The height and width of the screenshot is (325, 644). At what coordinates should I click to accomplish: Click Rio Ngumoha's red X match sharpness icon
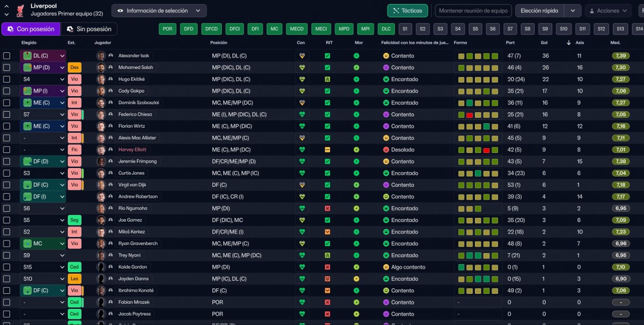tap(328, 208)
